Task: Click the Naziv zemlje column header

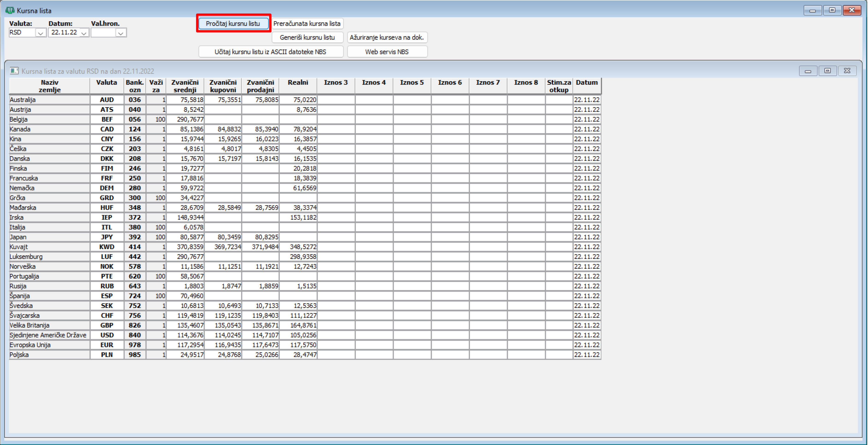Action: 50,86
